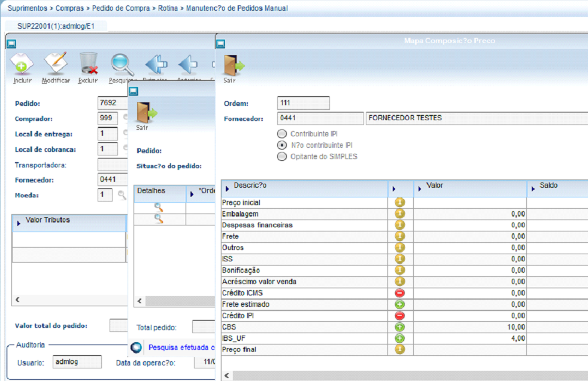Switch to SUP22001(1):admlog/E1 tab

point(56,26)
